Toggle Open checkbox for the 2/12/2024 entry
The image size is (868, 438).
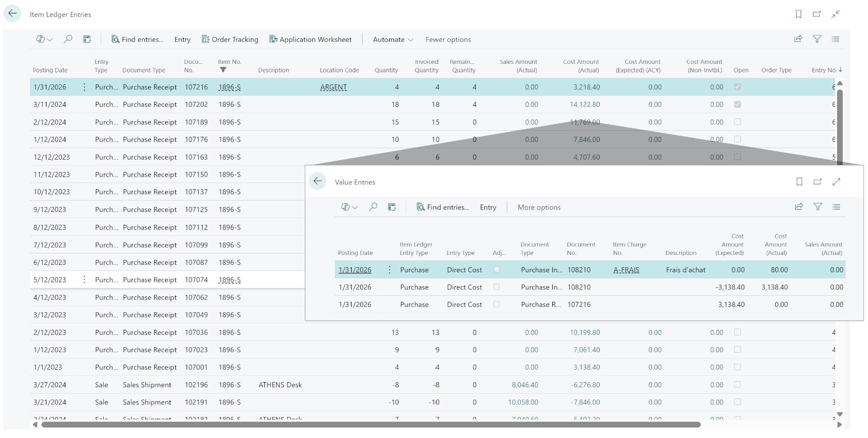pos(737,122)
